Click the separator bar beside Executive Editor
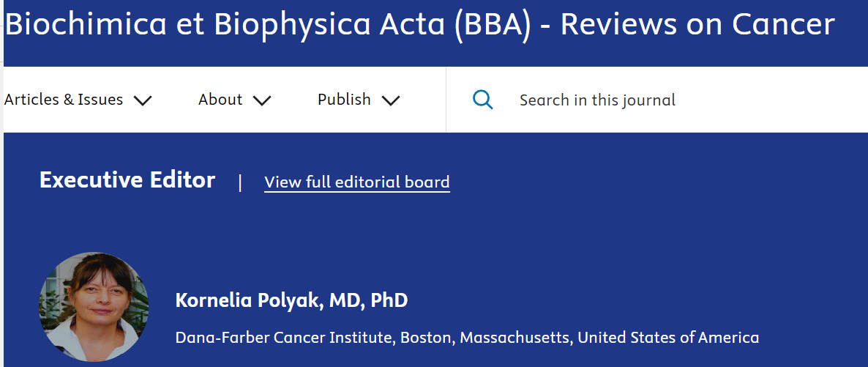 point(240,182)
